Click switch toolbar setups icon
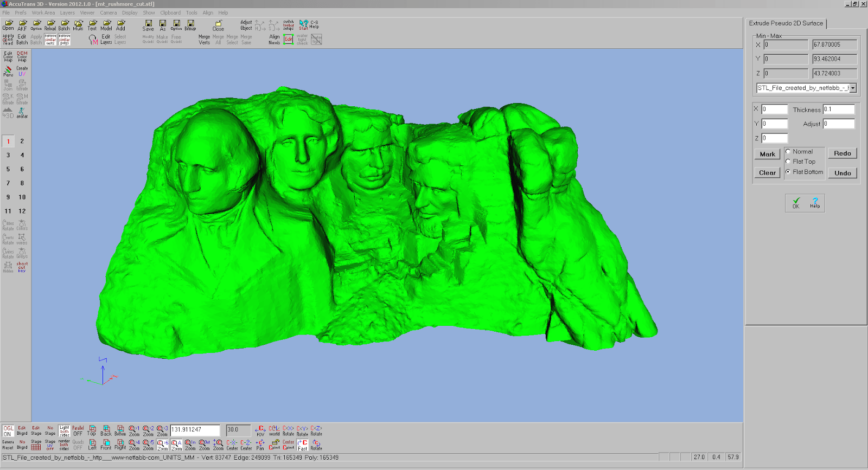 tap(289, 25)
